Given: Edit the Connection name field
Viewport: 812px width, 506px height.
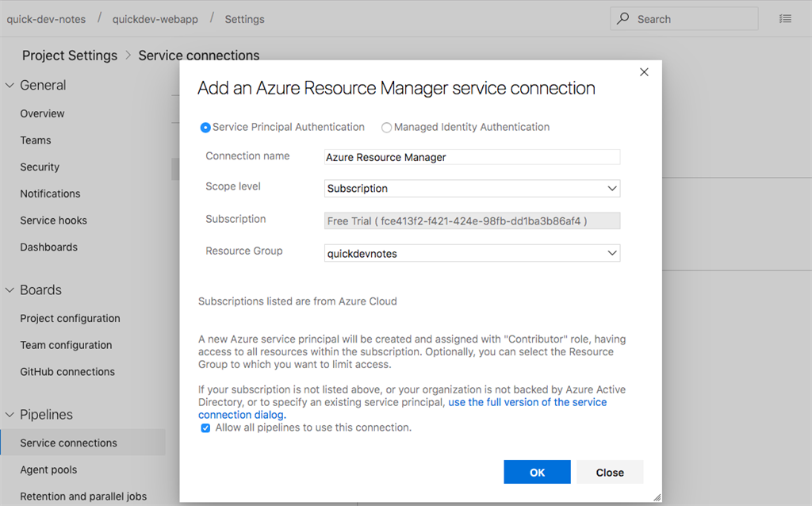Looking at the screenshot, I should [471, 156].
